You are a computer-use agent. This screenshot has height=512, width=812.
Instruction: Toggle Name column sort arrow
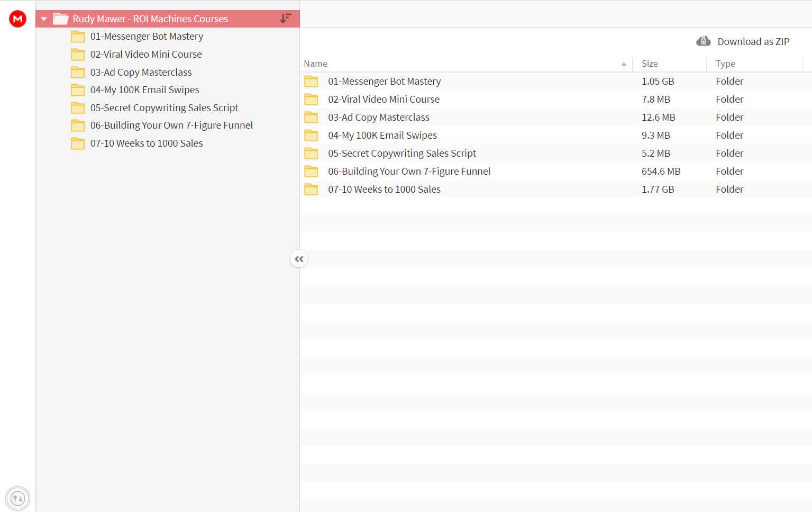click(624, 64)
